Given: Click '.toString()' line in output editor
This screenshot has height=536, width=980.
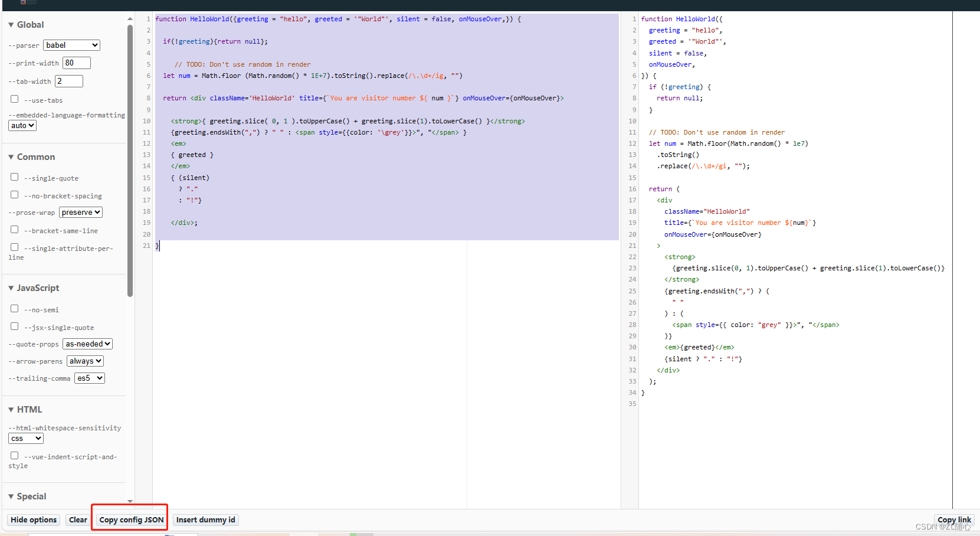Looking at the screenshot, I should point(678,155).
